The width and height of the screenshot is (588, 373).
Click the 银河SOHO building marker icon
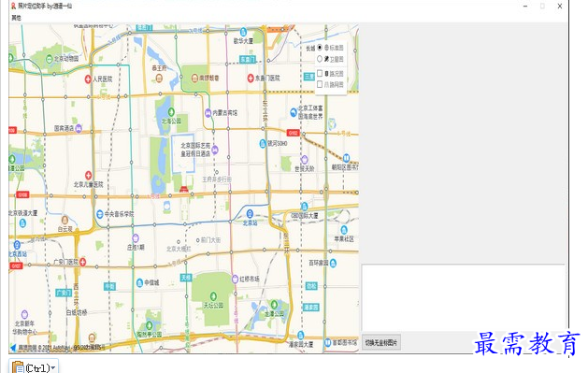tap(263, 144)
